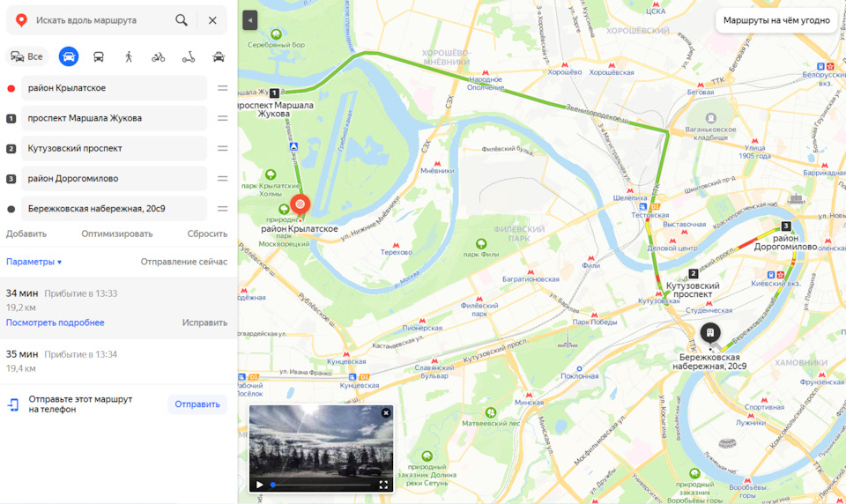Screen dimensions: 846x504
Task: Click waypoint marker 1 on the map
Action: (274, 93)
